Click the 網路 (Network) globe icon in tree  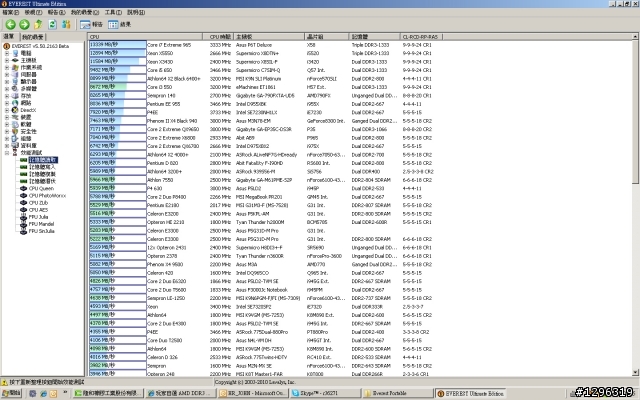[x=15, y=103]
